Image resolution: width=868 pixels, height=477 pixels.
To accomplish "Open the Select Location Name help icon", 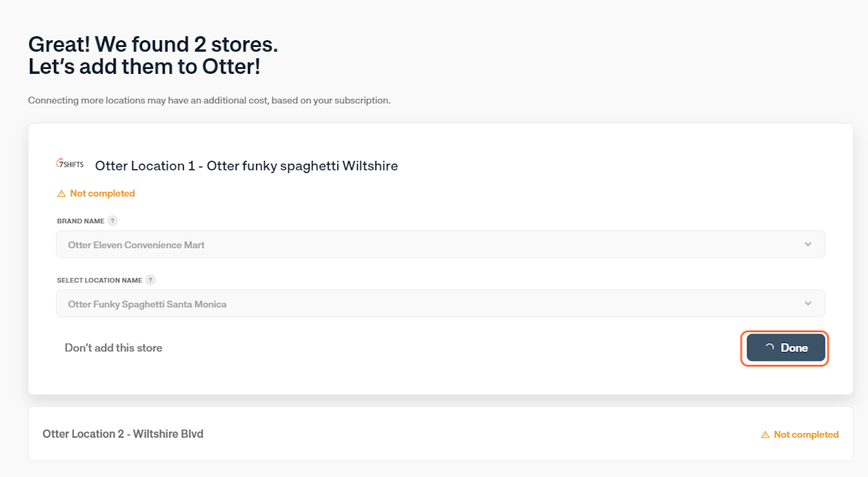I will (x=150, y=280).
